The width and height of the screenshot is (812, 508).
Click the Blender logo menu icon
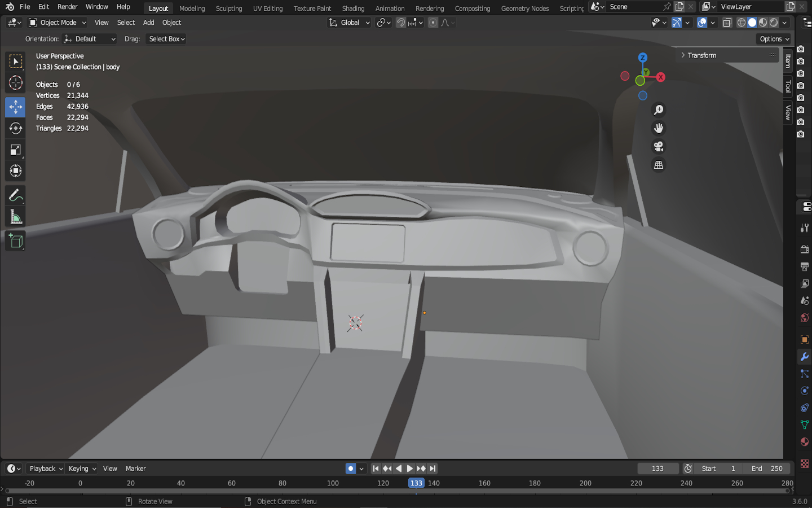10,7
